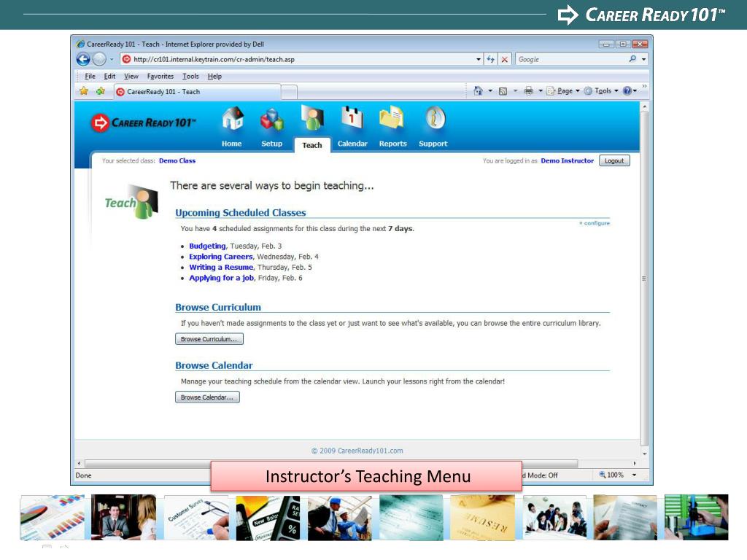The width and height of the screenshot is (747, 560).
Task: Open Calendar via the calendar icon
Action: 352,117
